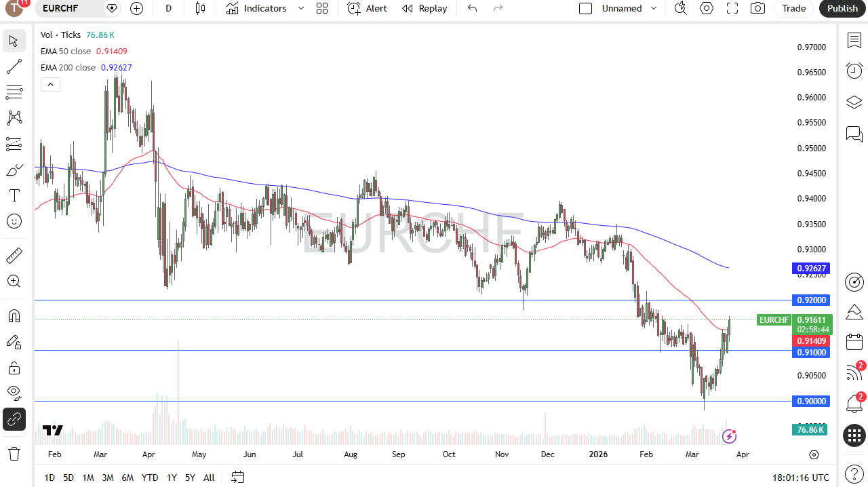The width and height of the screenshot is (868, 487).
Task: Lock all drawing tools
Action: tap(14, 368)
